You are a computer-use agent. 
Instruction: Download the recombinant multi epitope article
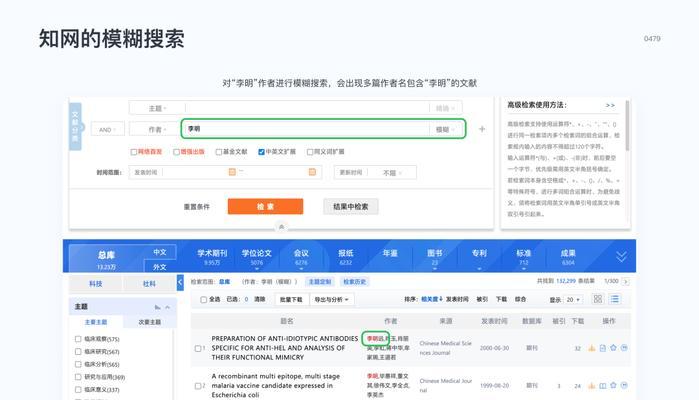tap(592, 386)
